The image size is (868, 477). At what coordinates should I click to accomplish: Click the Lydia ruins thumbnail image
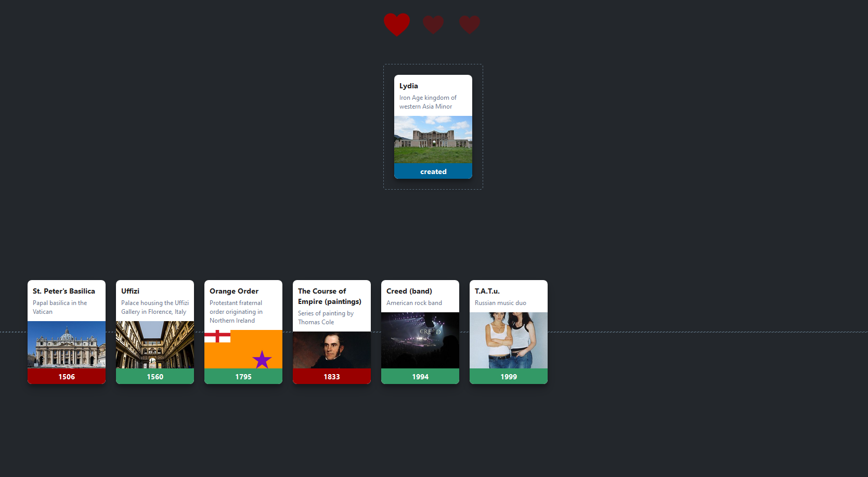point(433,139)
